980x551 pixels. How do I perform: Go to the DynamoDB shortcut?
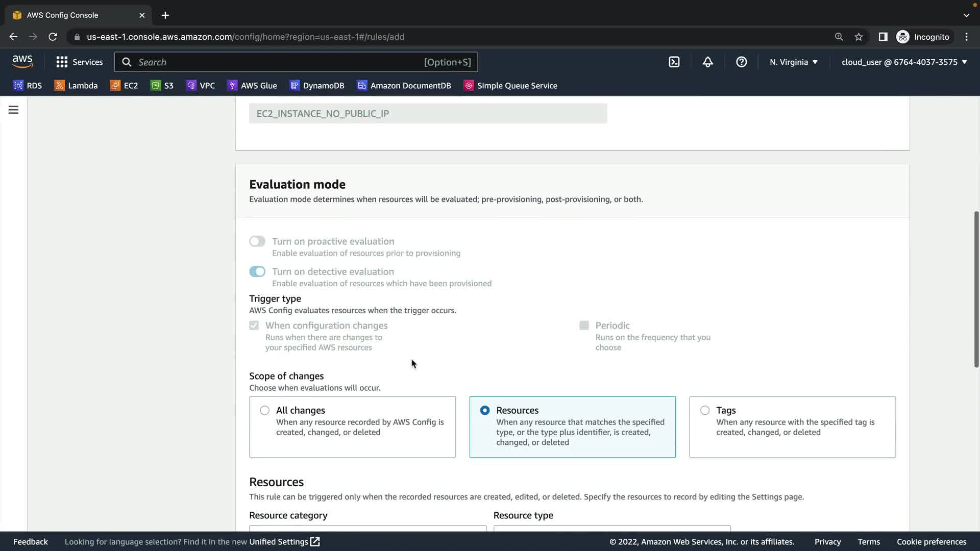[317, 85]
